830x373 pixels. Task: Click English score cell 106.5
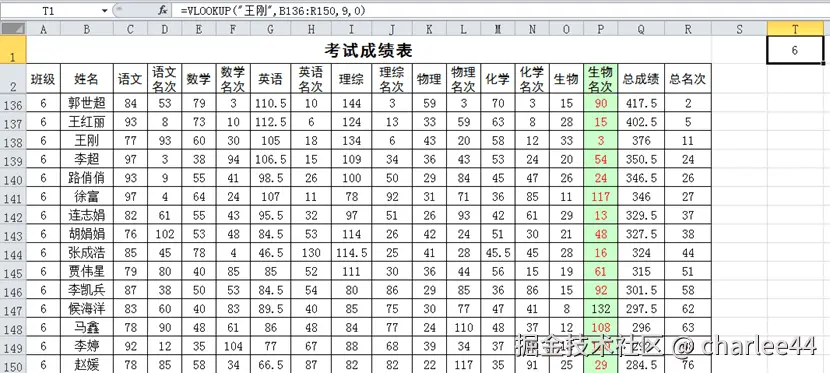point(270,160)
